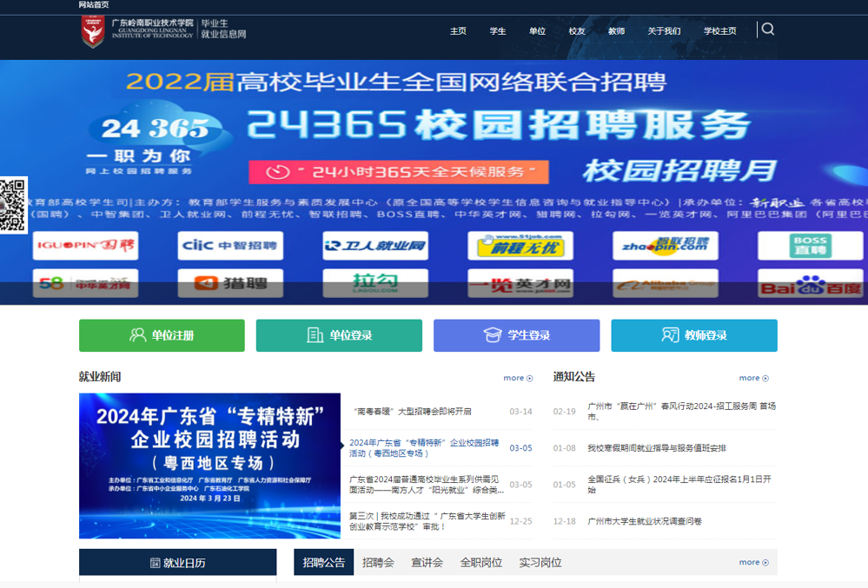Open 关于我们 in top navigation
868x588 pixels.
[x=664, y=31]
